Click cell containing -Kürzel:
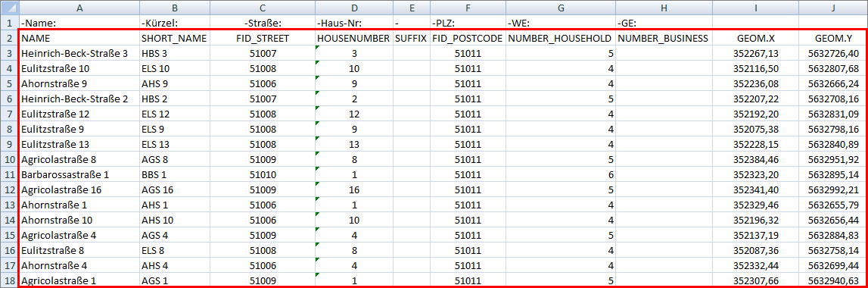Viewport: 868px width, 288px height. (x=174, y=23)
